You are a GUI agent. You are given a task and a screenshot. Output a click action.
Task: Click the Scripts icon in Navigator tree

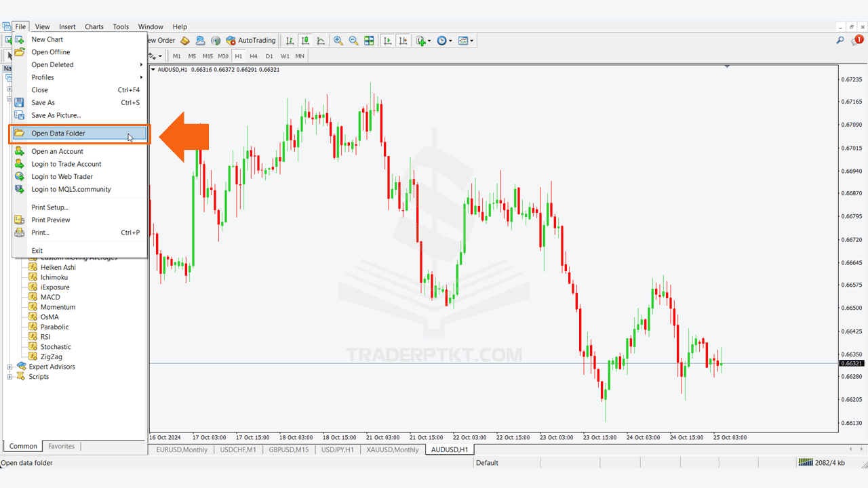[x=22, y=377]
